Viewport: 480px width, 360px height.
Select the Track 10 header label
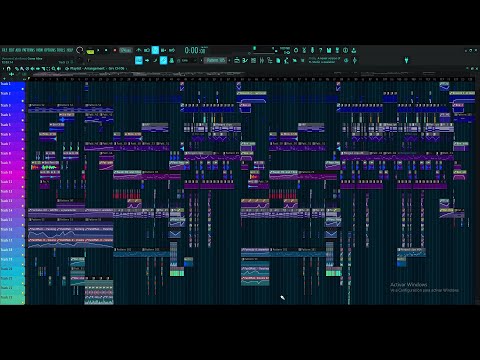click(x=6, y=172)
